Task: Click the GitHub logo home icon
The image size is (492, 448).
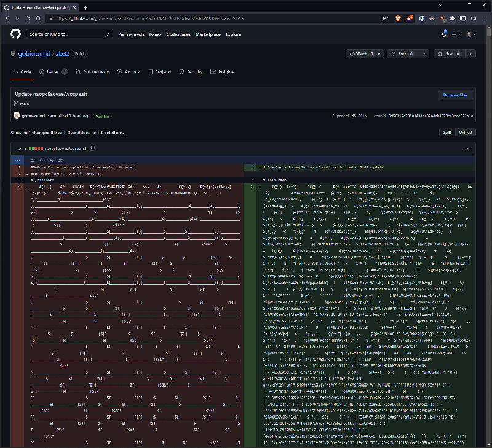Action: [x=16, y=34]
